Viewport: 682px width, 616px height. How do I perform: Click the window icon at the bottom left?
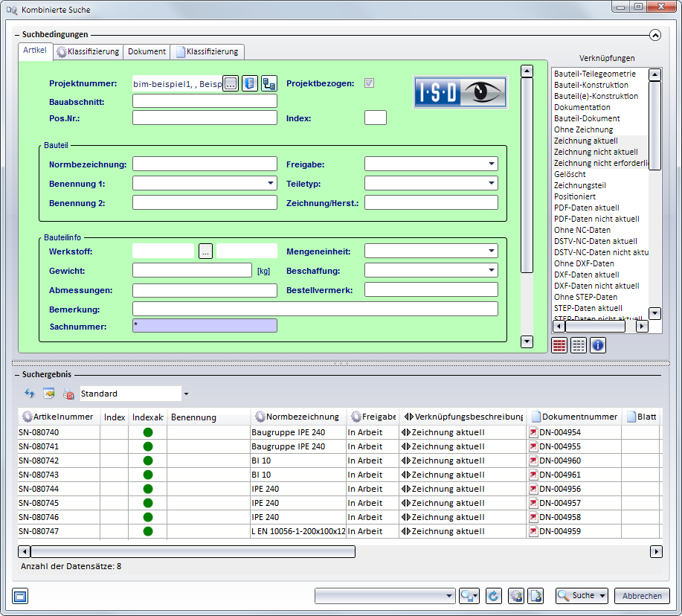pos(20,595)
